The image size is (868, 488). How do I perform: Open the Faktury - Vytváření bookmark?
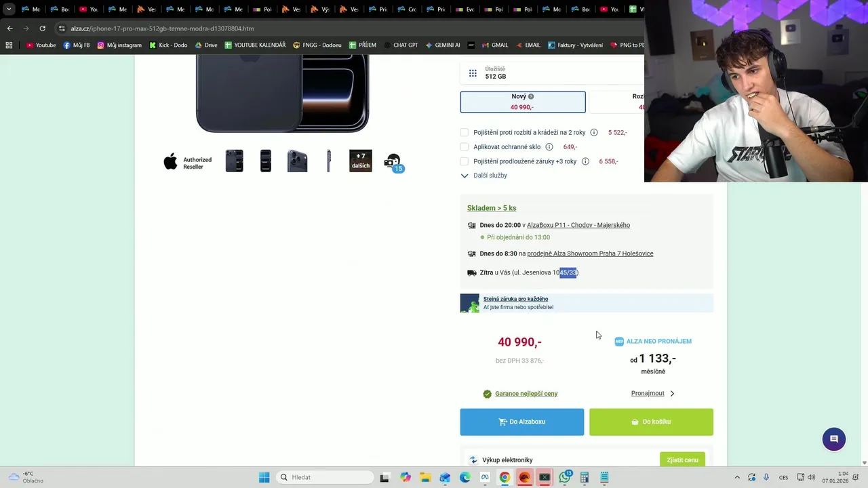575,45
